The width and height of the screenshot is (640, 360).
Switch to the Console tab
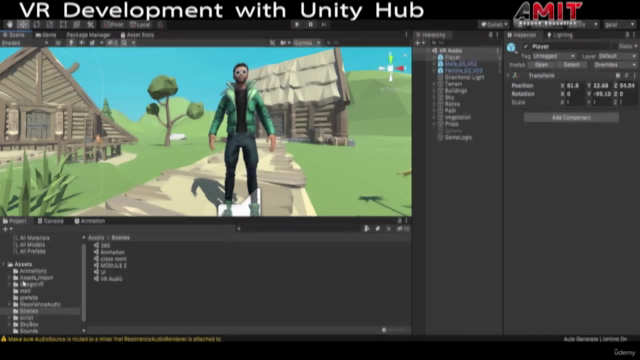click(51, 221)
